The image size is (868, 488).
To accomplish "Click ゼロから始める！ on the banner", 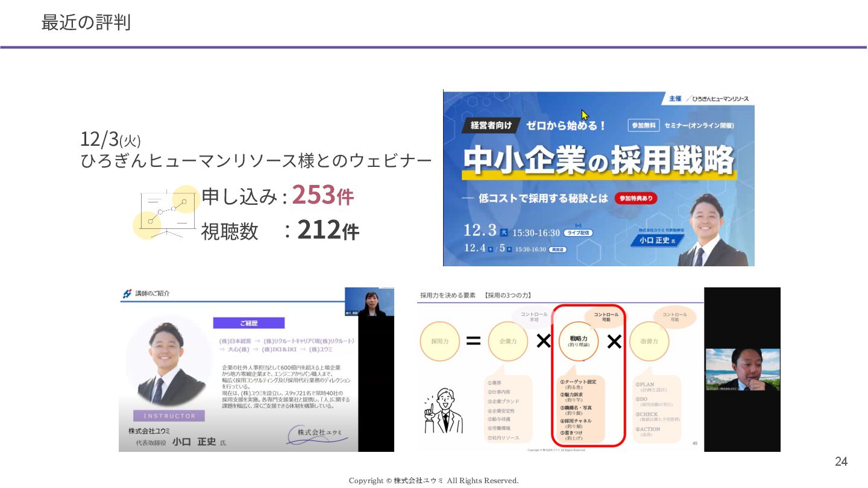I will [x=565, y=125].
